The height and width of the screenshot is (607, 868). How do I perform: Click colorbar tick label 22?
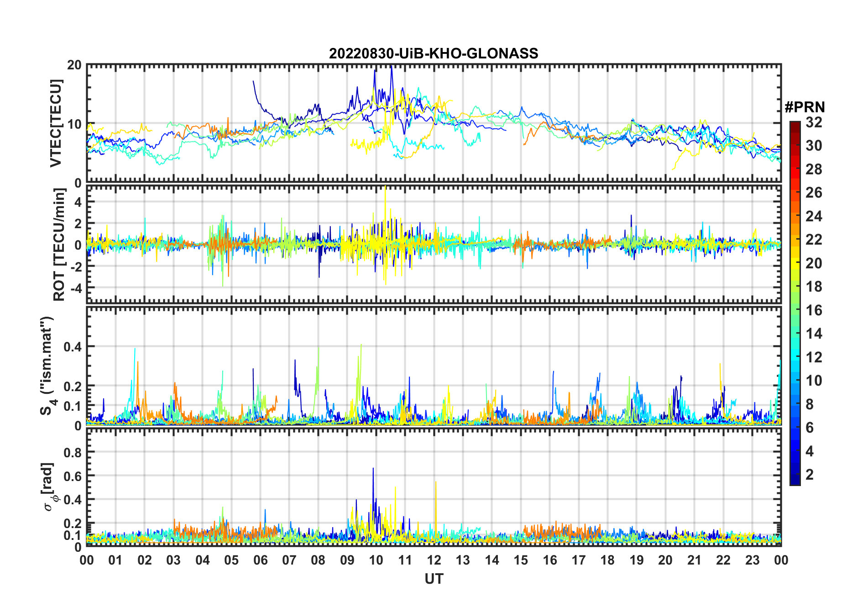tap(814, 240)
